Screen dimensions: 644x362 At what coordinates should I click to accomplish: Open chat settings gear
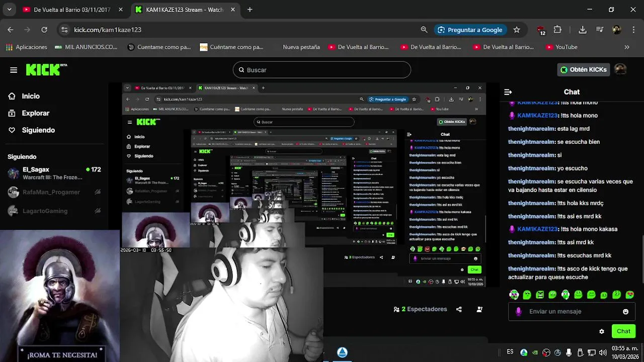coord(602,331)
